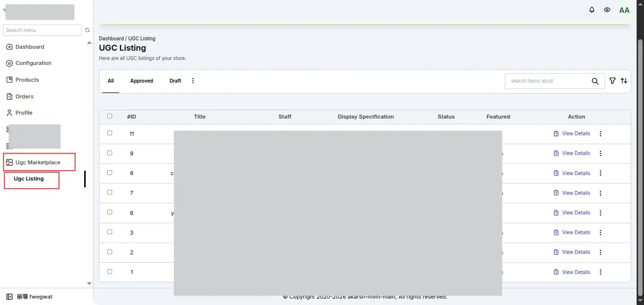Tick the checkbox for listing 11
Screen dimensions: 644x305
110,133
